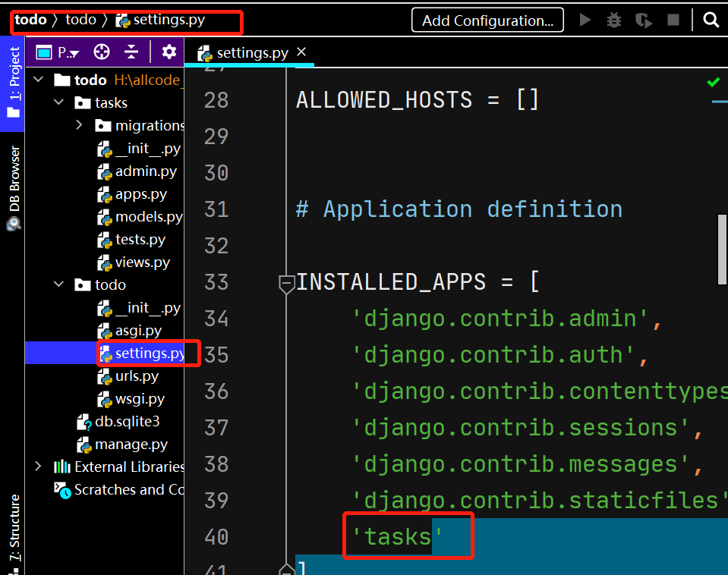Expand External Libraries node
This screenshot has height=575, width=728.
pos(39,467)
